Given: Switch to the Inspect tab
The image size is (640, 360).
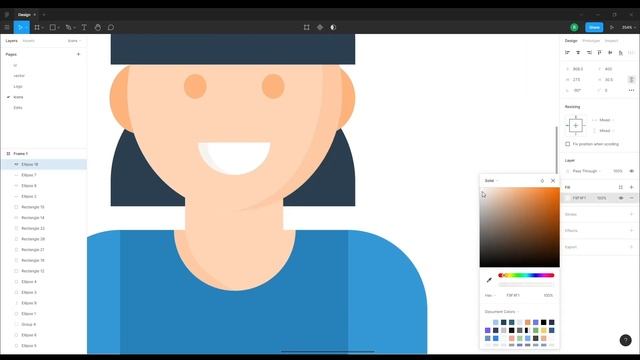Looking at the screenshot, I should point(611,41).
